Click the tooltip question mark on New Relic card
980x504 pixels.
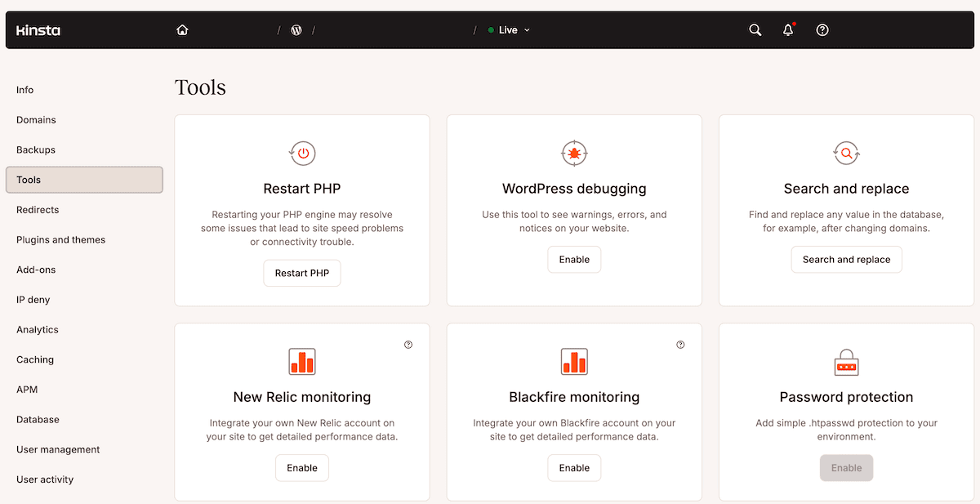(408, 345)
